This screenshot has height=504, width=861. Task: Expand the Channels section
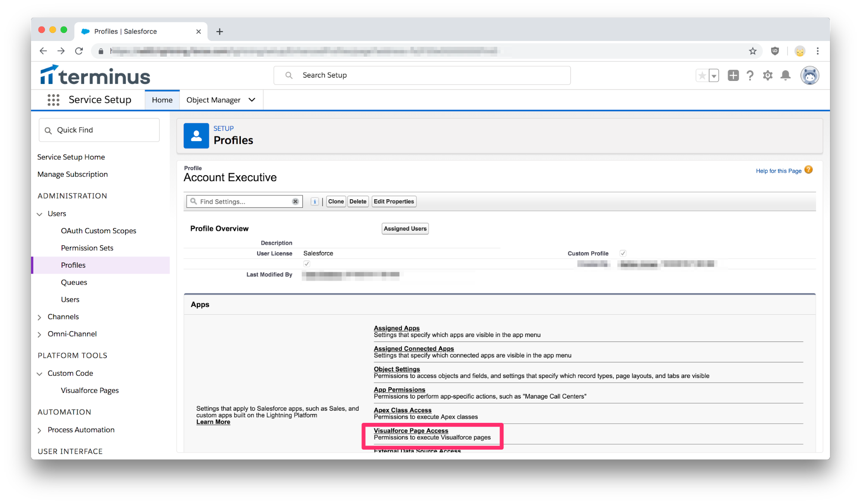[40, 317]
